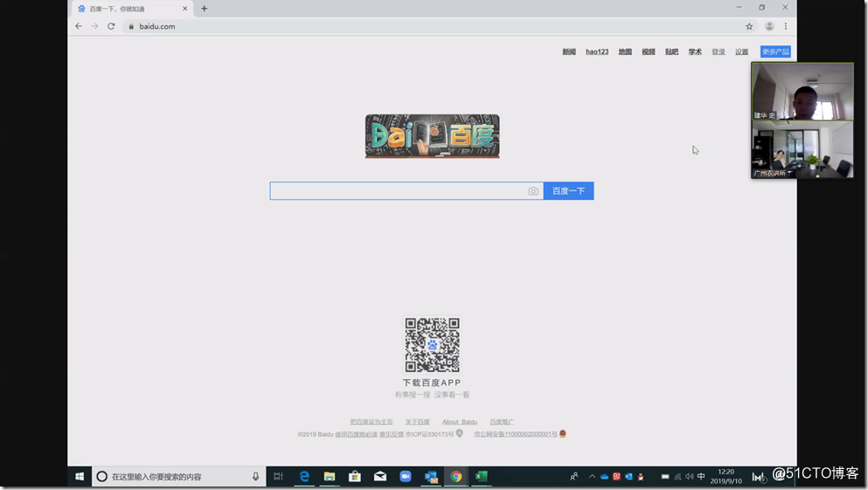Open the 视频 link
Image resolution: width=868 pixels, height=490 pixels.
(649, 52)
